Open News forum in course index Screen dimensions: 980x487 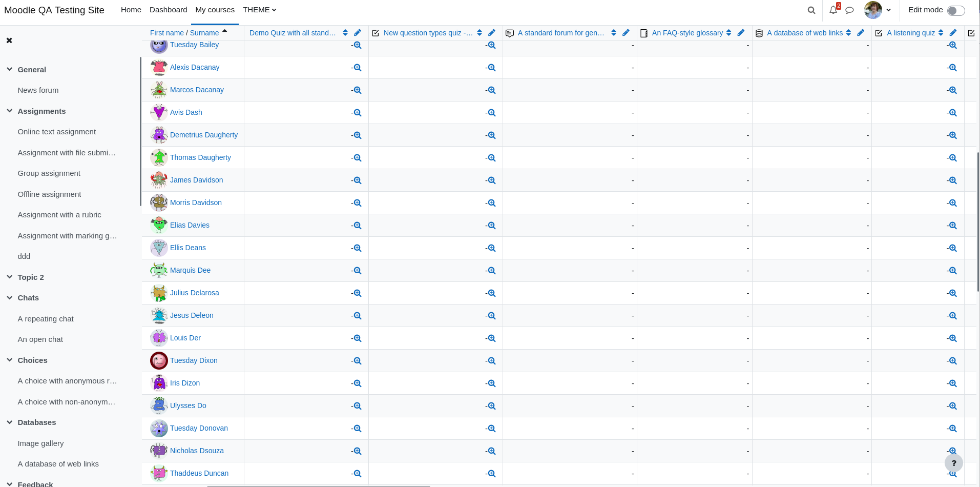pos(38,90)
